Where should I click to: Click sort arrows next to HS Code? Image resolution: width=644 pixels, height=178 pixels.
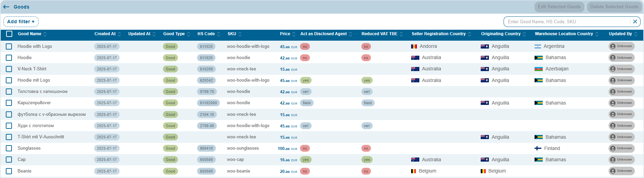[219, 34]
